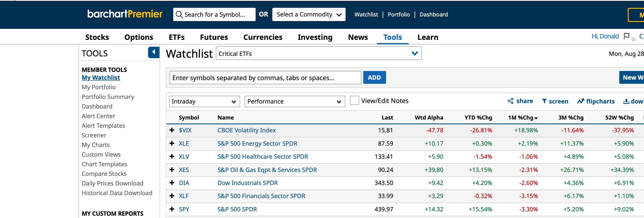This screenshot has height=218, width=644.
Task: Open Alert Templates sidebar link
Action: coord(103,126)
